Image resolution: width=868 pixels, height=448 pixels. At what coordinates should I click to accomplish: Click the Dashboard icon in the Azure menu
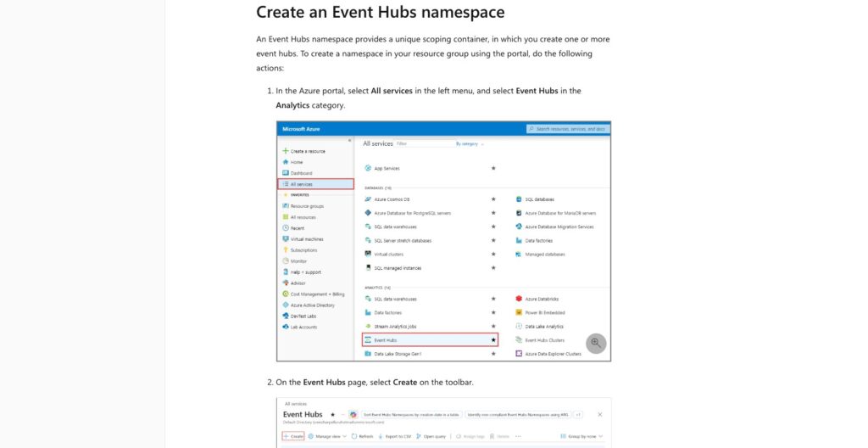click(x=286, y=173)
